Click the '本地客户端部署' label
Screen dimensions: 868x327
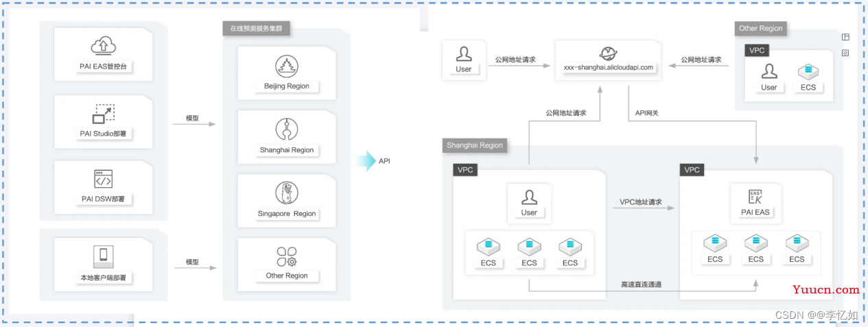pyautogui.click(x=103, y=278)
